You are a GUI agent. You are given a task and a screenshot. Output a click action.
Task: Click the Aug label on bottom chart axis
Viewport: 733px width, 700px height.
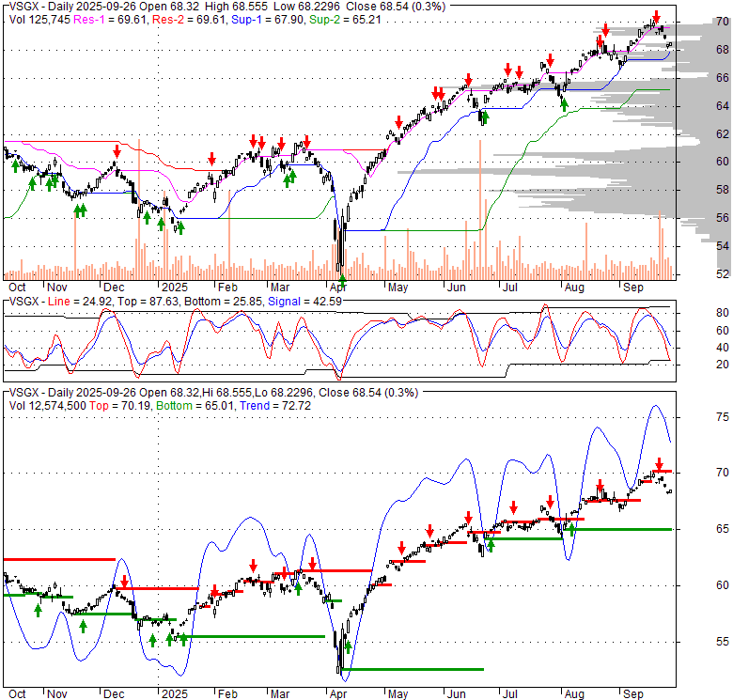(574, 694)
